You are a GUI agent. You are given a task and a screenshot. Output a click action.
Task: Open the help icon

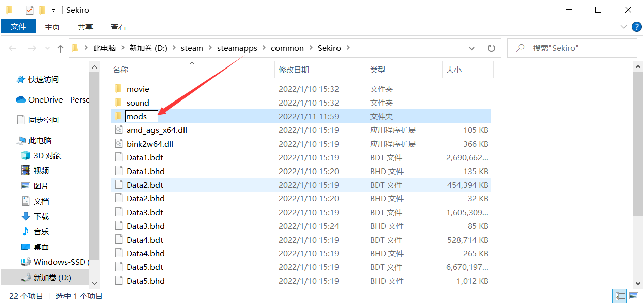tap(636, 27)
